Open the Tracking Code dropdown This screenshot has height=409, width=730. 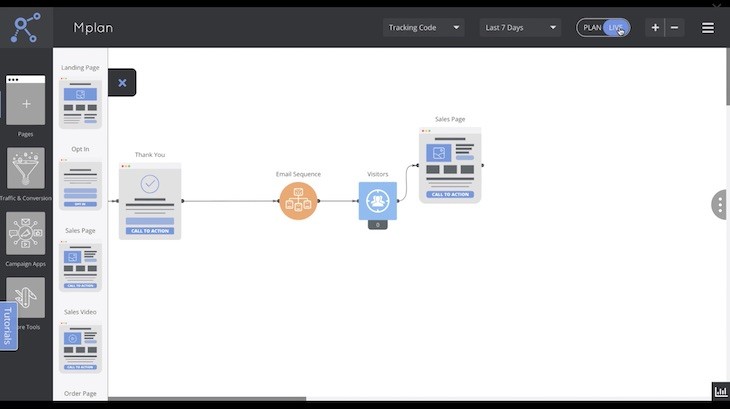tap(423, 28)
